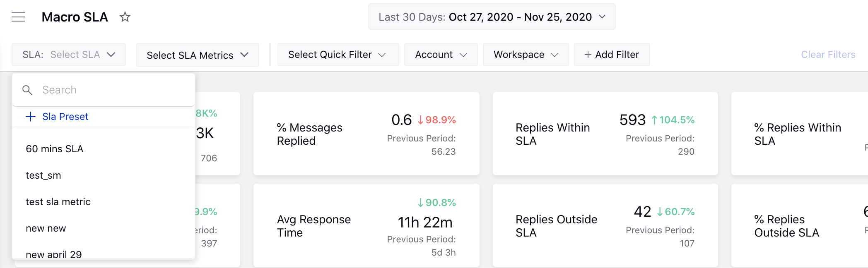Expand the Workspace filter dropdown
The height and width of the screenshot is (268, 868).
click(526, 55)
